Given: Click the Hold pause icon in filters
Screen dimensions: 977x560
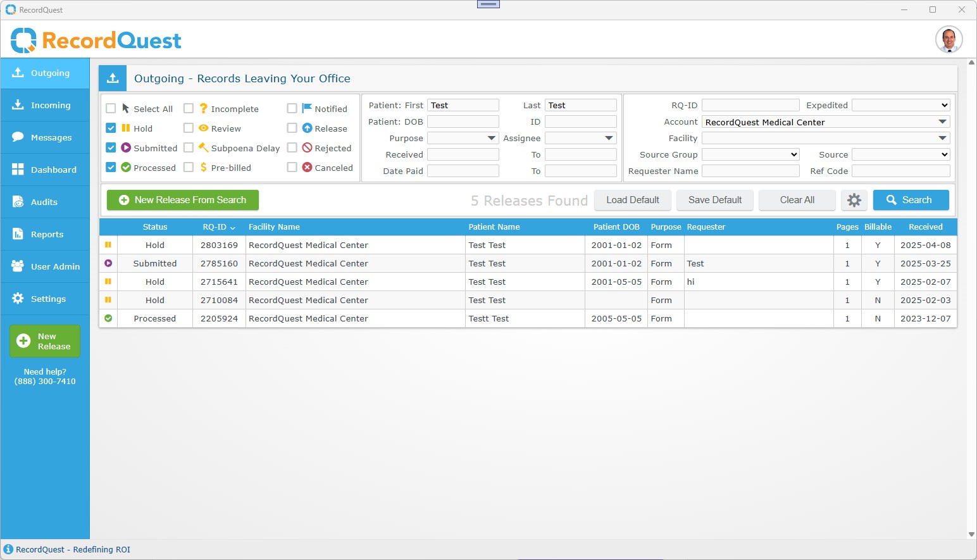Looking at the screenshot, I should click(x=126, y=128).
